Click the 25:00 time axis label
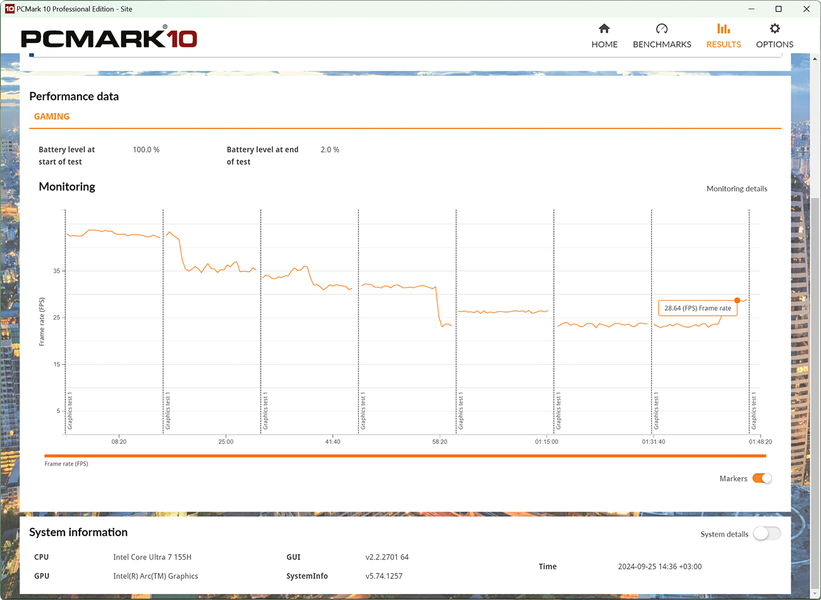821x600 pixels. coord(226,442)
